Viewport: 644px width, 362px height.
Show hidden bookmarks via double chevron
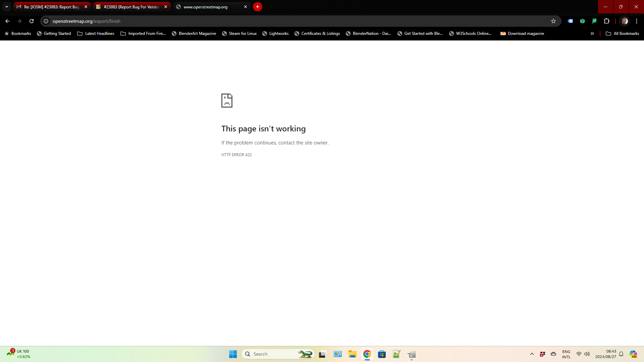[592, 34]
